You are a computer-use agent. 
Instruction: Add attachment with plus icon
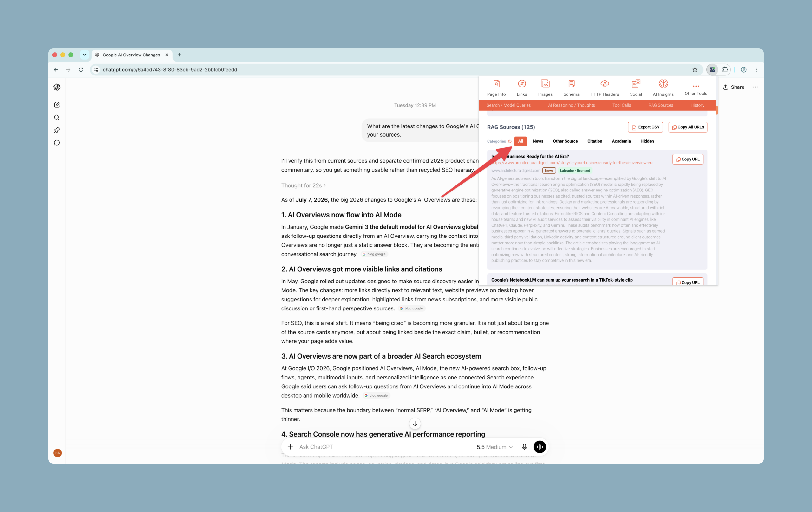[290, 447]
